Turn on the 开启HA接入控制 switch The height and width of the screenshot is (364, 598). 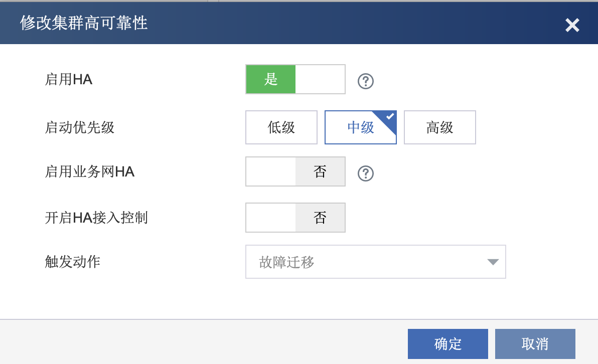(x=295, y=218)
